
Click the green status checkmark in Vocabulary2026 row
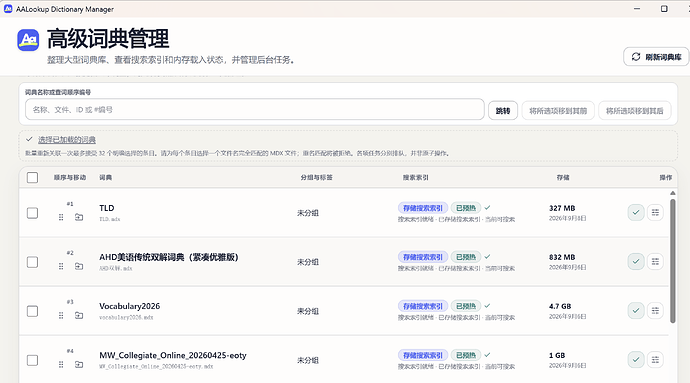(x=488, y=306)
